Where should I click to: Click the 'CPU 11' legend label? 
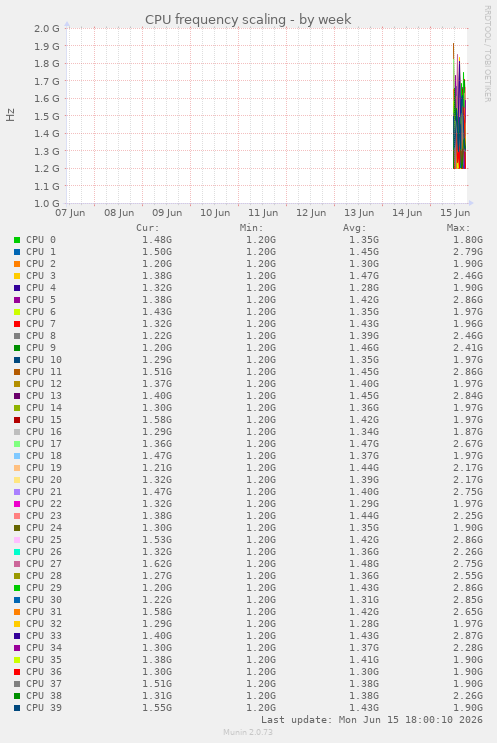[44, 372]
